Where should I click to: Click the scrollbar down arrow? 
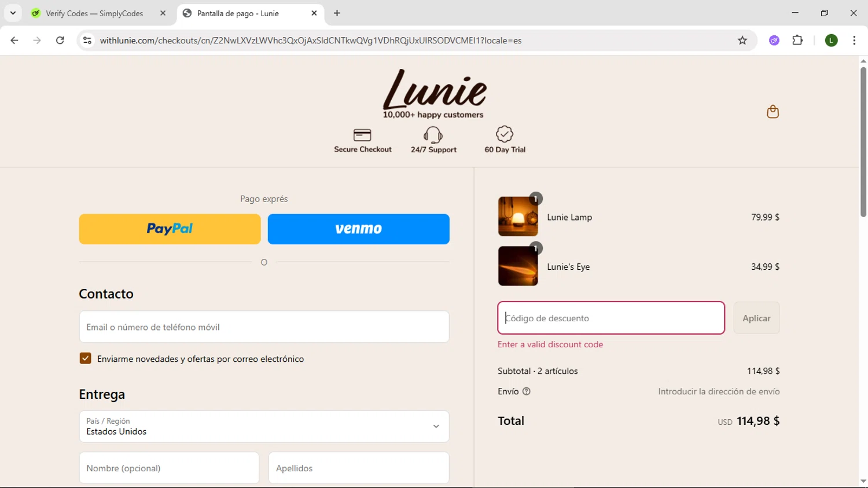point(863,481)
